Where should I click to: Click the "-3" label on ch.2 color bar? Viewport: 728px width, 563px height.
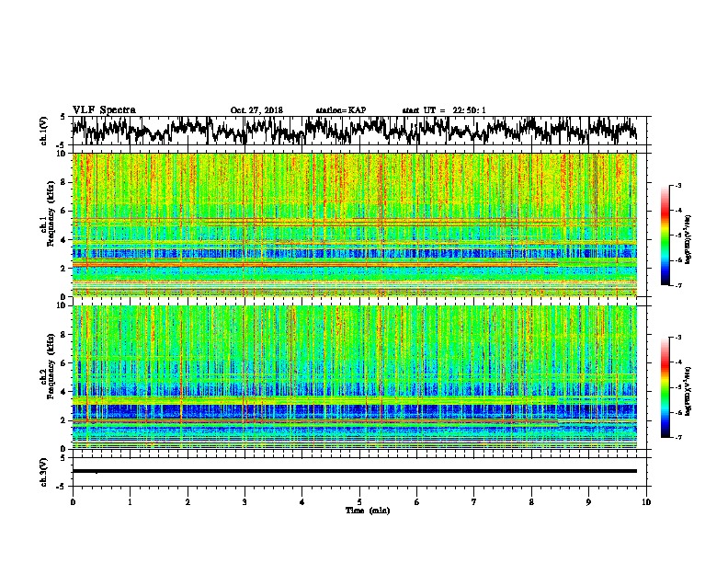(678, 338)
